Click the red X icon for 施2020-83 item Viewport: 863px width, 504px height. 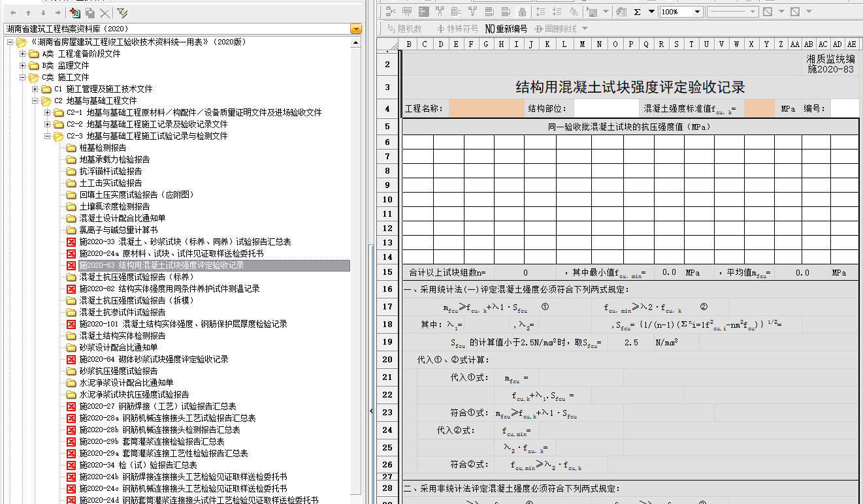pos(71,266)
